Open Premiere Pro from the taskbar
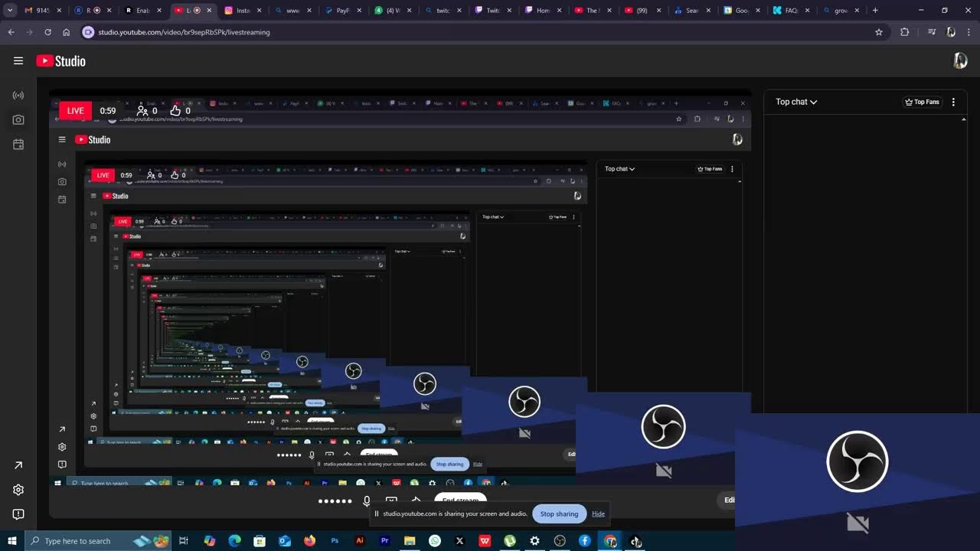Screen dimensions: 980x551 tap(384, 541)
